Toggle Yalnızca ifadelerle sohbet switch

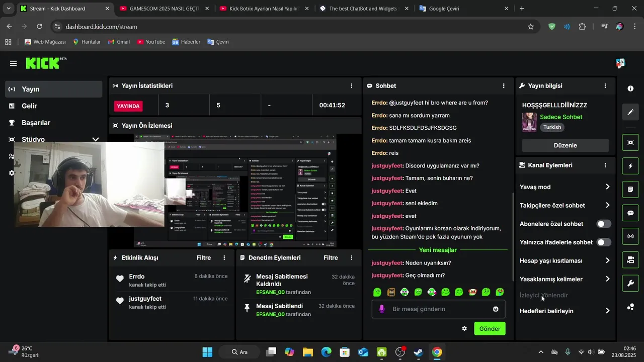(x=604, y=242)
